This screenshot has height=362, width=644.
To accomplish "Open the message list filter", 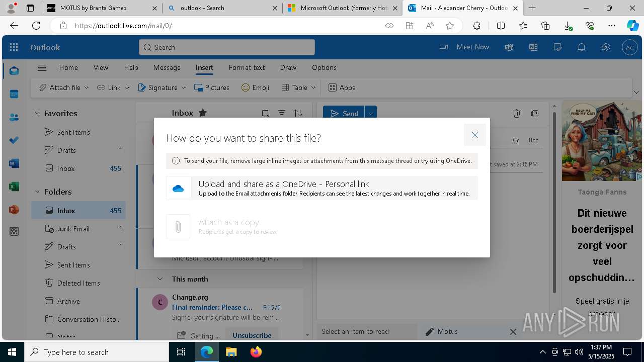I will tap(282, 113).
